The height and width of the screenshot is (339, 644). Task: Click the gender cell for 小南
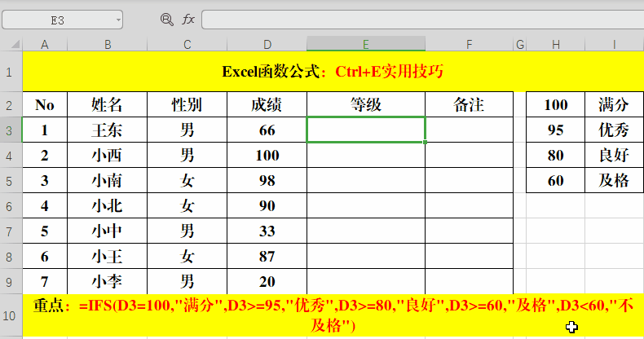[x=187, y=181]
